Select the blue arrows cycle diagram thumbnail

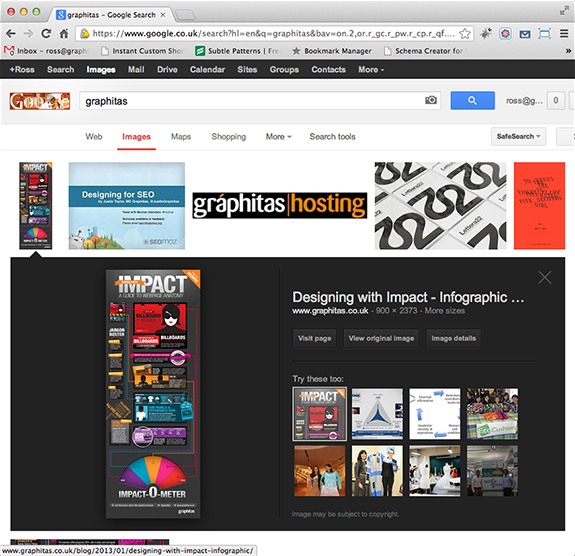click(435, 414)
